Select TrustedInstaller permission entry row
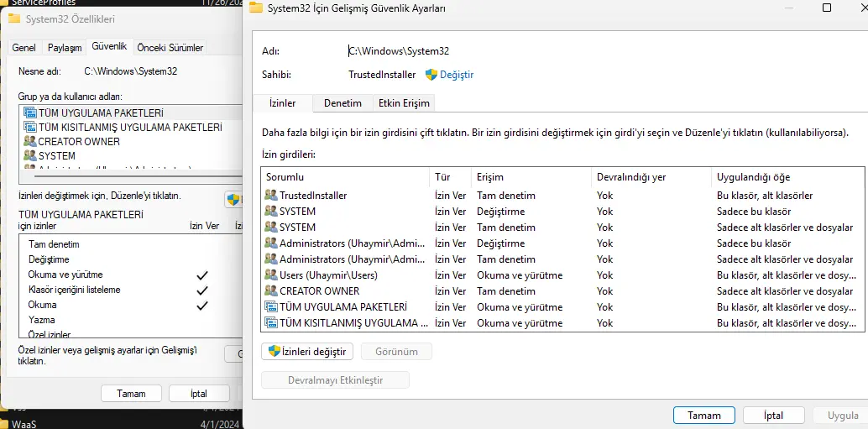This screenshot has height=429, width=868. 562,196
